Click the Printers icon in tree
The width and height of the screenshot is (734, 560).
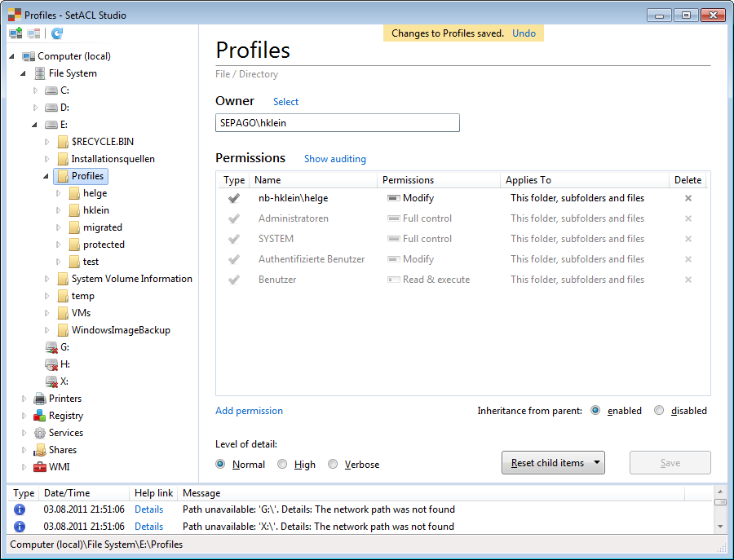click(x=40, y=399)
